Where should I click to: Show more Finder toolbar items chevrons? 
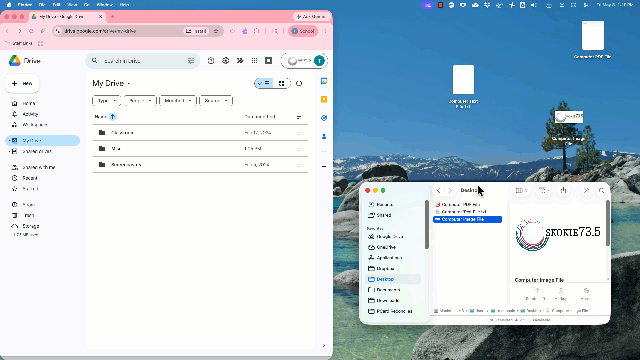586,190
